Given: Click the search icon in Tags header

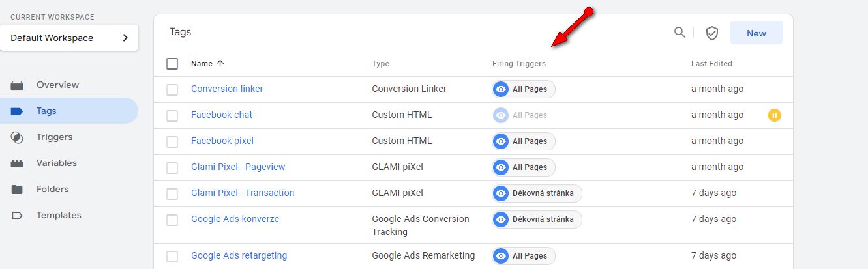Looking at the screenshot, I should (x=680, y=33).
